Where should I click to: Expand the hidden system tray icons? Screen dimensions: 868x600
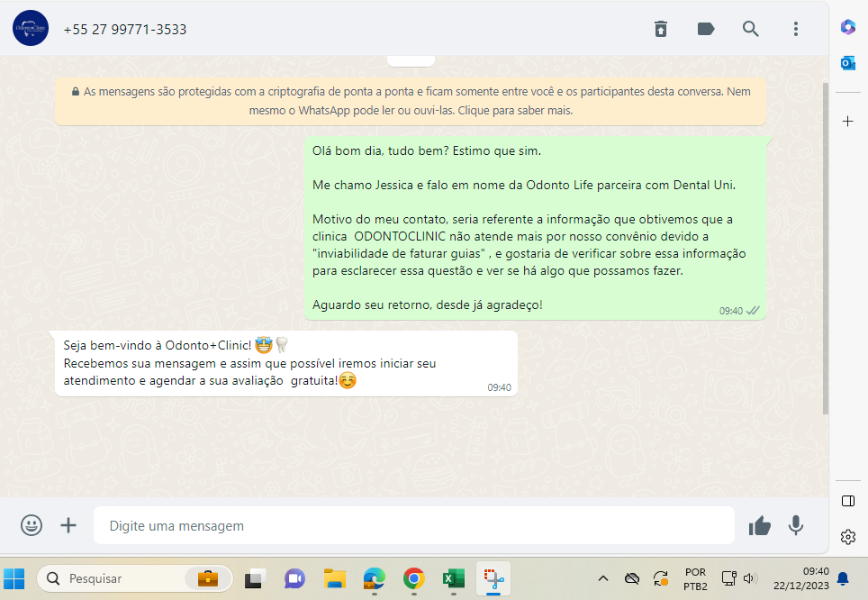tap(603, 579)
